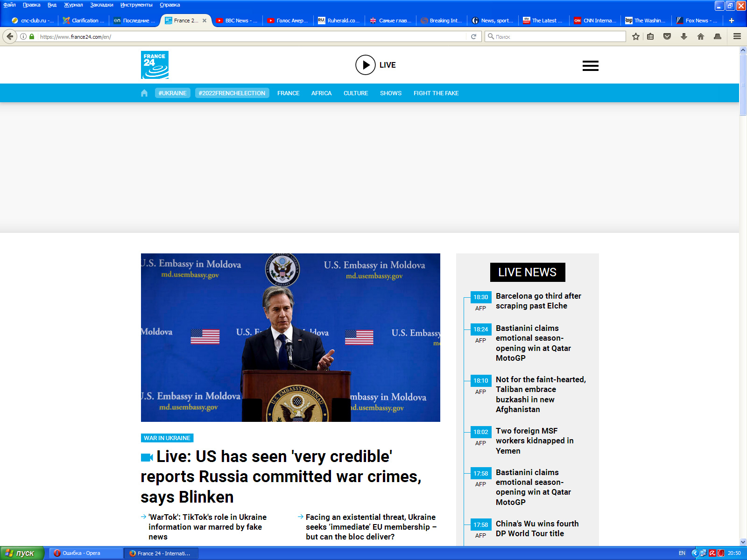Expand hidden tray icons chevron
The image size is (747, 560).
(695, 553)
